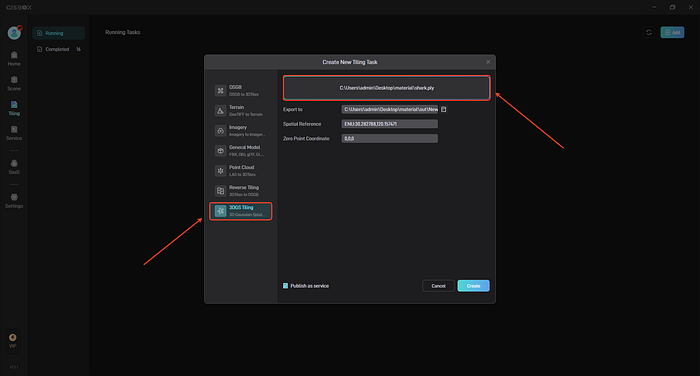
Task: Select the OSGB tiling type icon
Action: [x=221, y=91]
